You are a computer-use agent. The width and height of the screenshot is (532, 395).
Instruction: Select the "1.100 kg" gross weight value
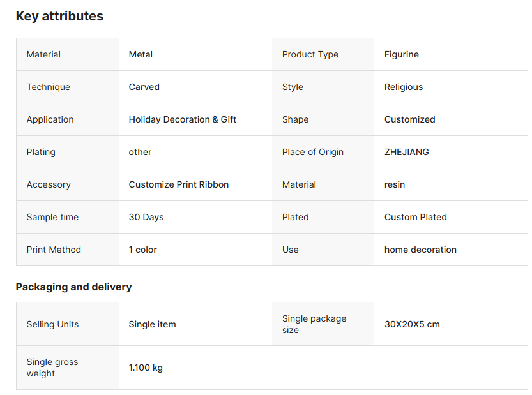(x=146, y=368)
